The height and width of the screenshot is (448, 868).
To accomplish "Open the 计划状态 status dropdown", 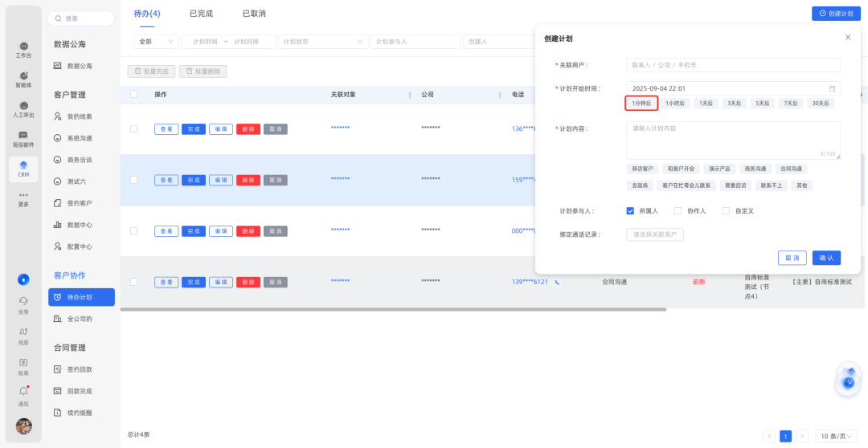I will (x=323, y=42).
